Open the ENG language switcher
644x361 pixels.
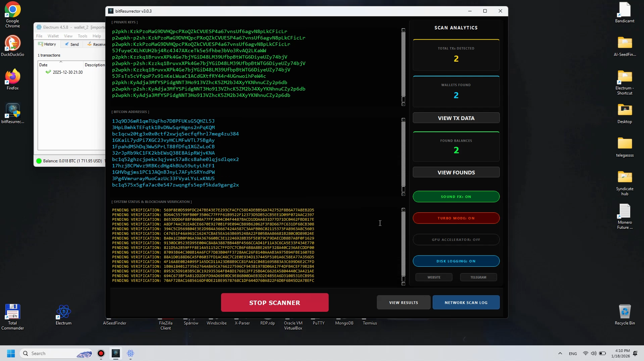coord(573,353)
